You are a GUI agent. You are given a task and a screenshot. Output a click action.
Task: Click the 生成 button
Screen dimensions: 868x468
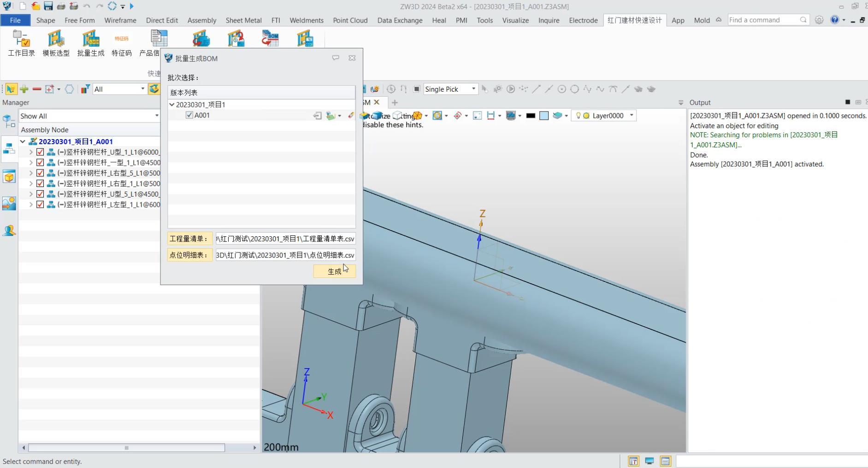tap(334, 271)
